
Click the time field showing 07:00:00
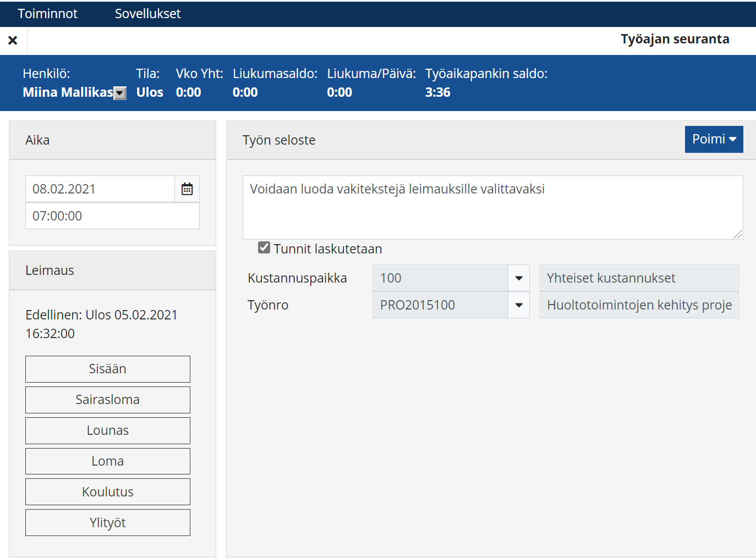pos(112,216)
